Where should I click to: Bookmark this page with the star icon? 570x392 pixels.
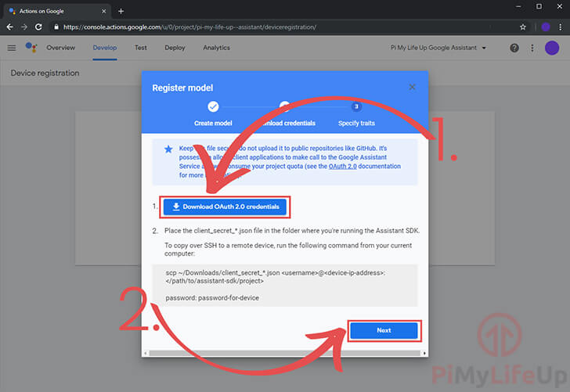point(522,27)
